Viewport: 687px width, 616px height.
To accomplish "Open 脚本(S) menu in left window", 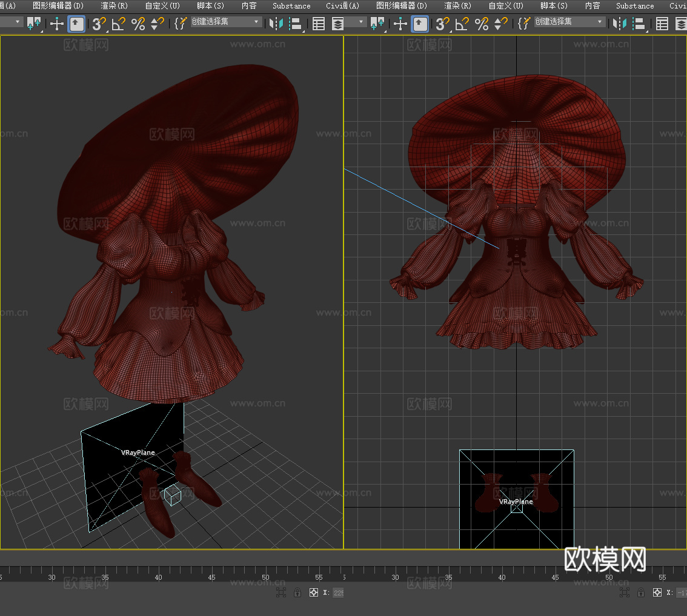I will coord(210,5).
